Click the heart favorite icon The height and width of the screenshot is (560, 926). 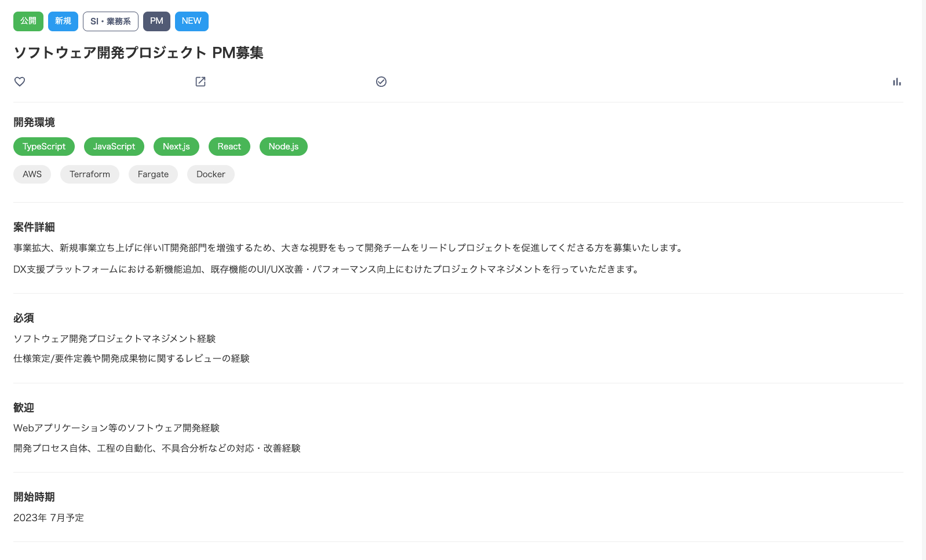tap(20, 82)
